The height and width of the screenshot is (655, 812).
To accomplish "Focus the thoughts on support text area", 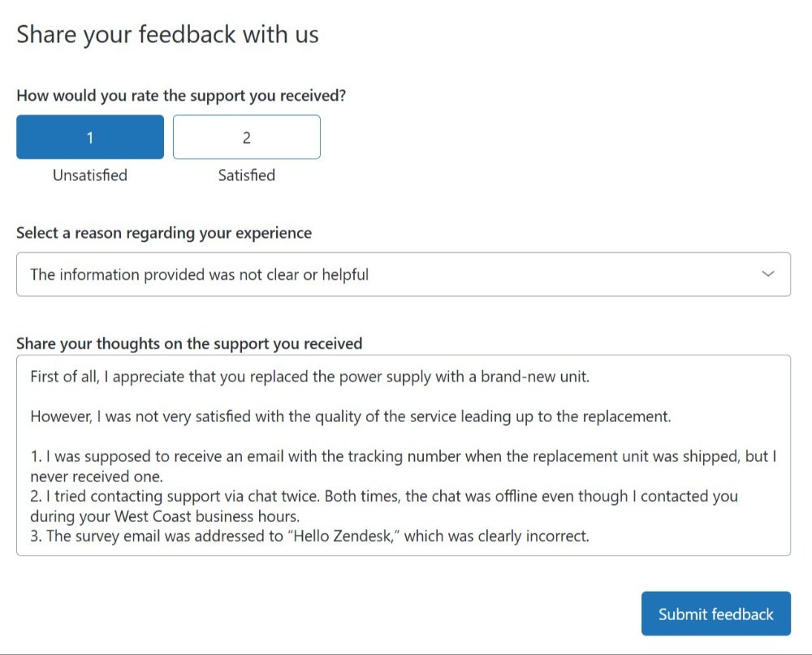I will pyautogui.click(x=404, y=455).
